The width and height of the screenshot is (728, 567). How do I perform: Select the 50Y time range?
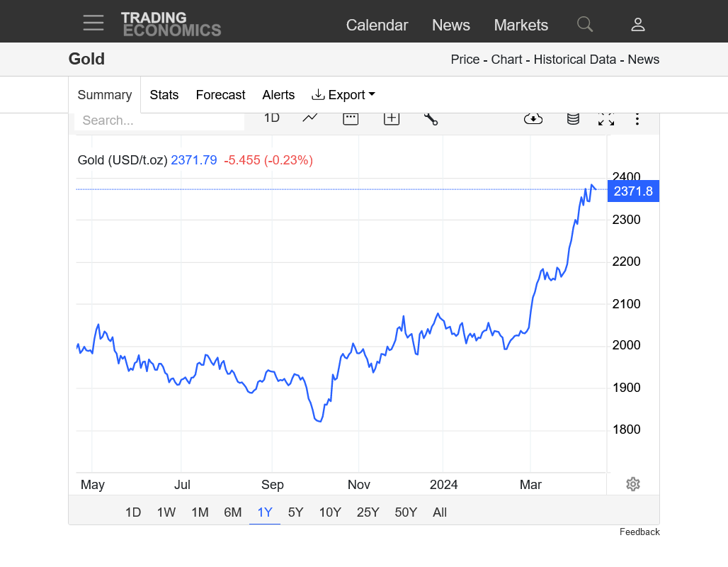[406, 512]
